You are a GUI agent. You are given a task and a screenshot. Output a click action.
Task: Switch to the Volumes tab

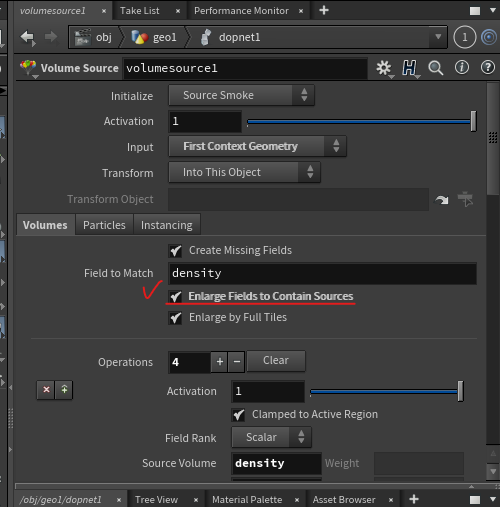45,225
